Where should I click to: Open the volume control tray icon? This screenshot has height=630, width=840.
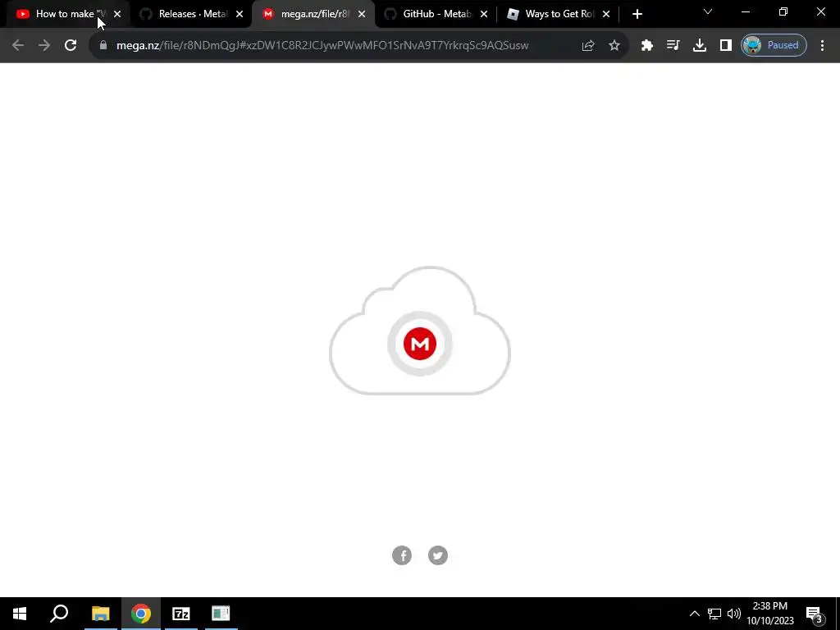(x=734, y=614)
